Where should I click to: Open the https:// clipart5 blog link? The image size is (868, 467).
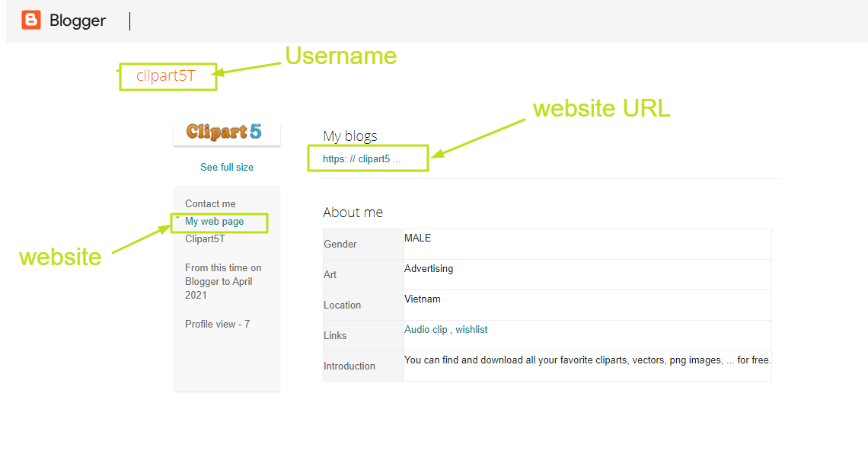tap(362, 159)
